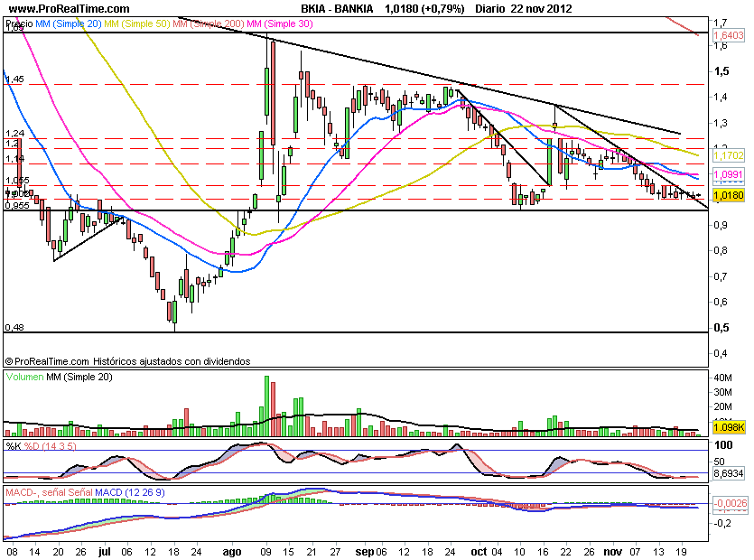Click the 08 date label on the time axis
This screenshot has height=560, width=754.
pos(12,552)
